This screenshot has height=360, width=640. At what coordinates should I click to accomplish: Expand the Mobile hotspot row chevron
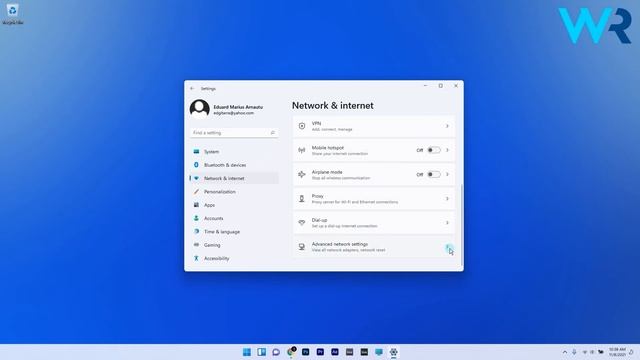[x=447, y=150]
